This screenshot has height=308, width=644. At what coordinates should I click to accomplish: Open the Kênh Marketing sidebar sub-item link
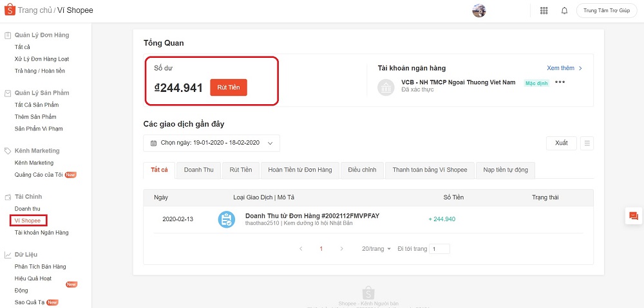point(34,163)
